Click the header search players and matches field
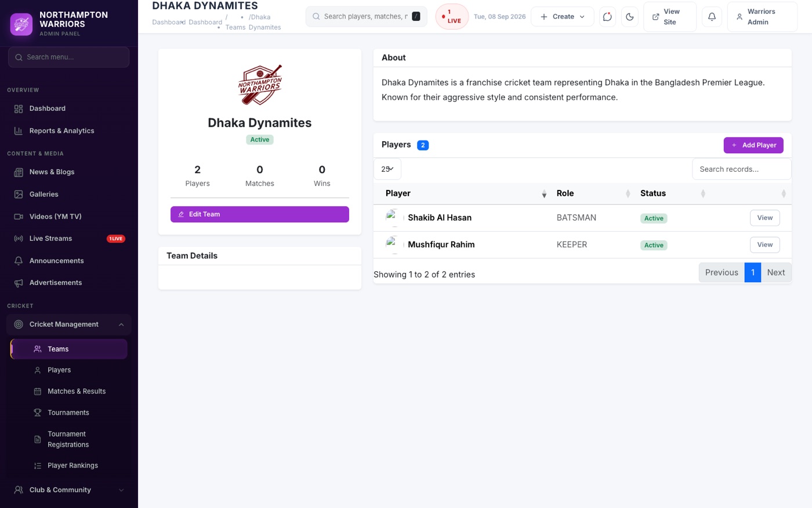The width and height of the screenshot is (812, 508). [367, 17]
